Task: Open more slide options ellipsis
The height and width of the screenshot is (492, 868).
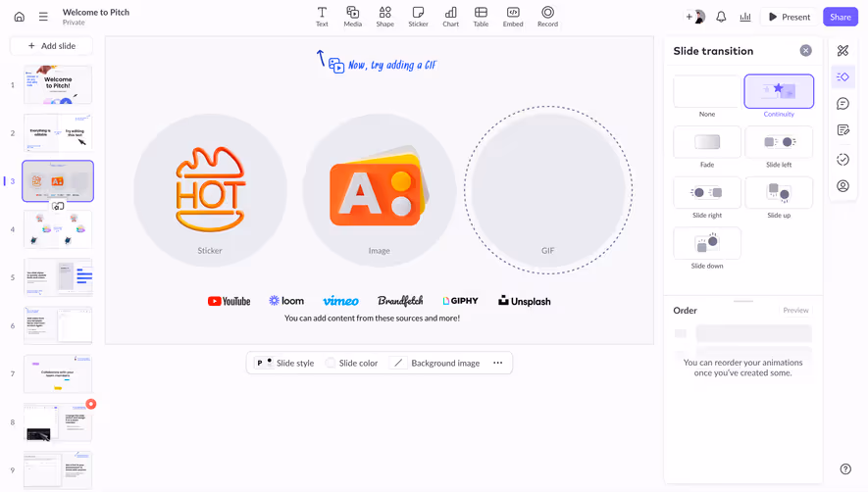Action: tap(497, 363)
